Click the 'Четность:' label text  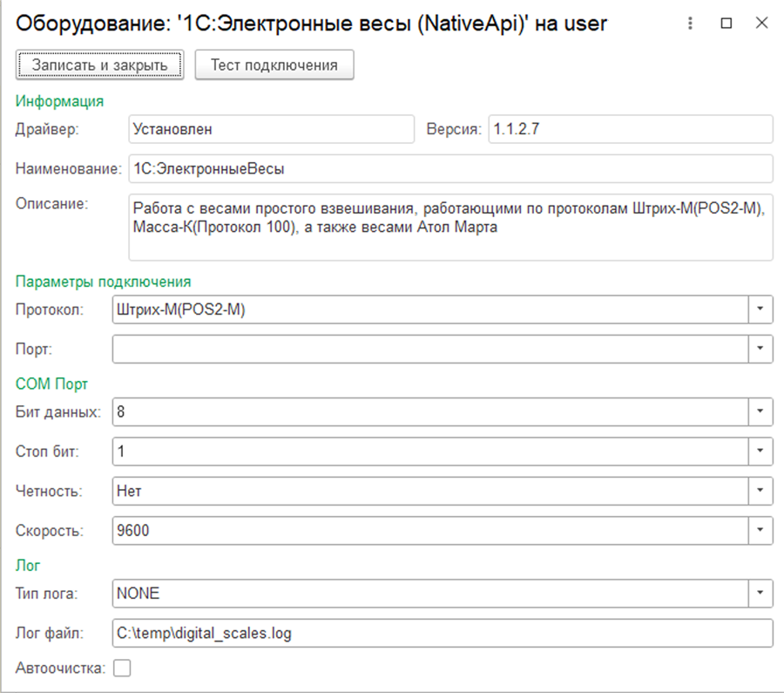(x=49, y=491)
